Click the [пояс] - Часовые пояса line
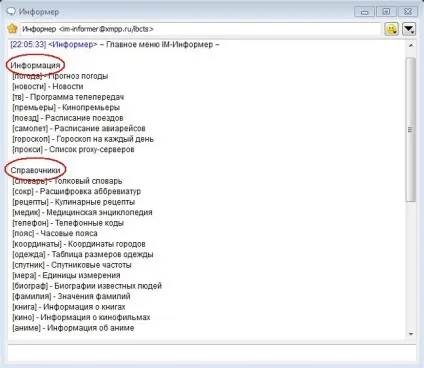Screen dimensions: 424x368 (x=55, y=233)
